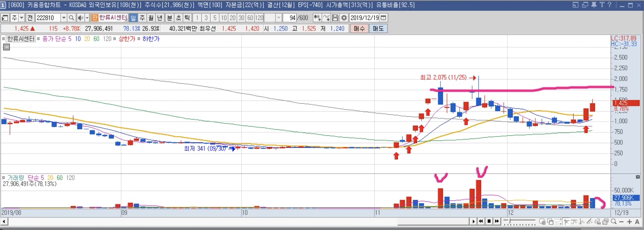Toggle the 상한가 legend checkbox
This screenshot has height=230, width=644.
tap(115, 39)
